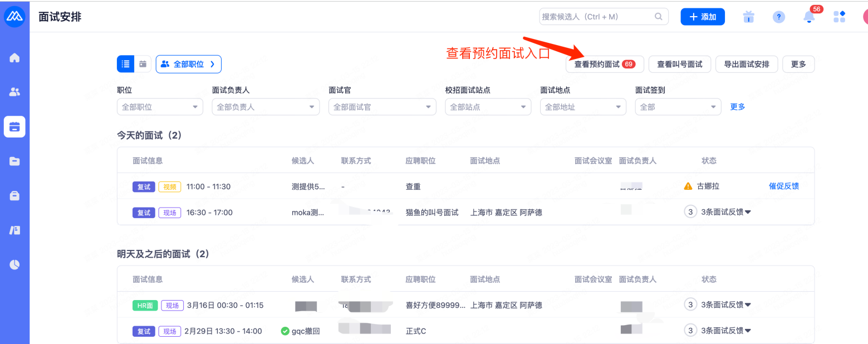868x344 pixels.
Task: Open the apps grid icon in header
Action: (x=839, y=17)
